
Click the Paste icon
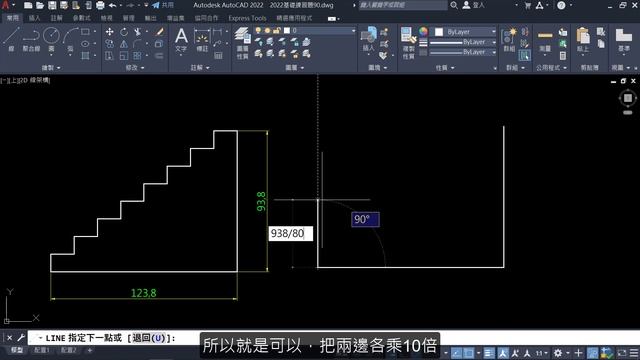[x=583, y=40]
